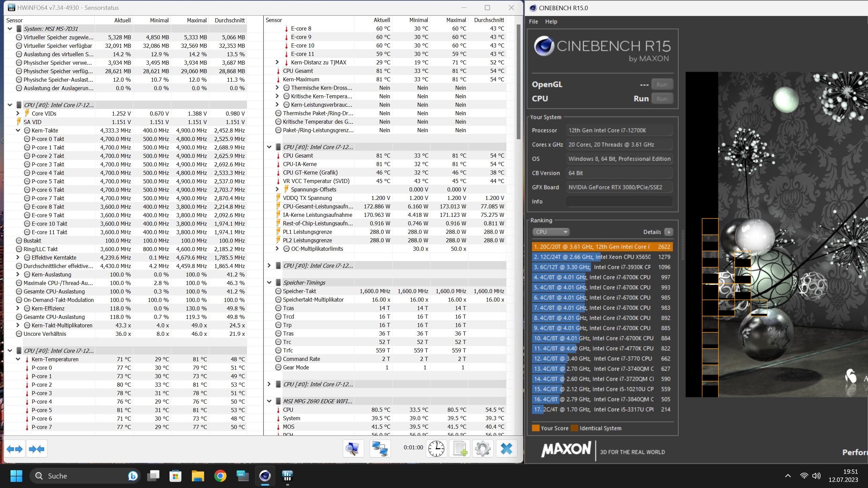This screenshot has width=868, height=488.
Task: Open the teal app icon next to Chrome
Action: [x=242, y=476]
